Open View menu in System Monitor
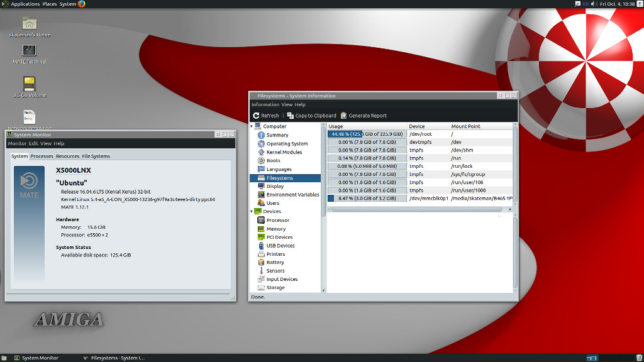Image resolution: width=644 pixels, height=362 pixels. coord(45,143)
